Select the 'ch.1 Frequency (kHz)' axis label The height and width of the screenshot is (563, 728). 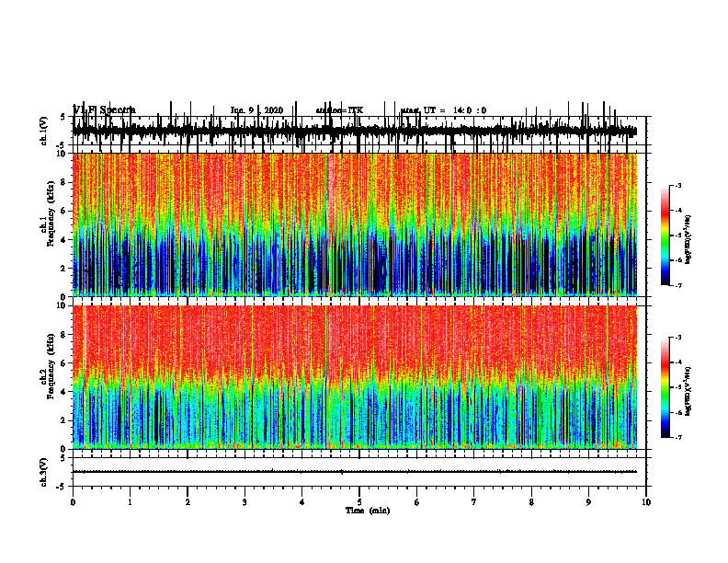pos(48,213)
